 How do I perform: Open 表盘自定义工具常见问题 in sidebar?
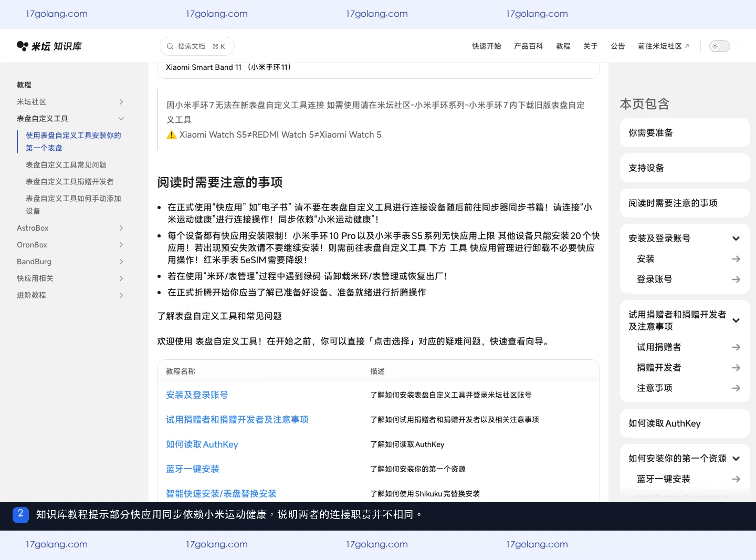(66, 165)
